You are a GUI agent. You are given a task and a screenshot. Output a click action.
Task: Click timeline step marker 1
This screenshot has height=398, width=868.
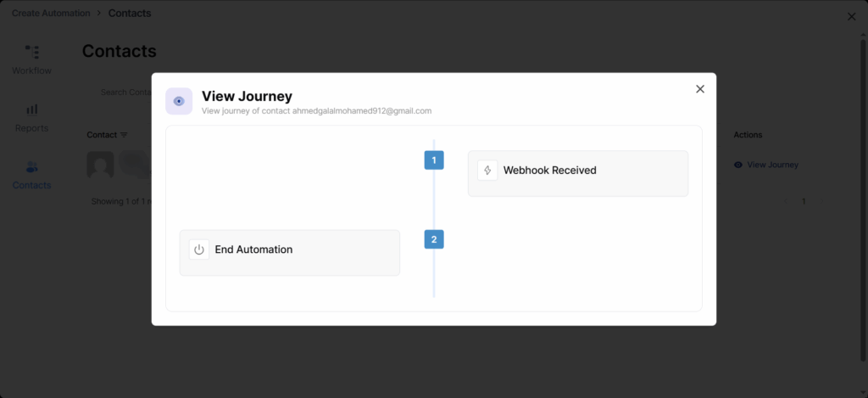(x=434, y=160)
